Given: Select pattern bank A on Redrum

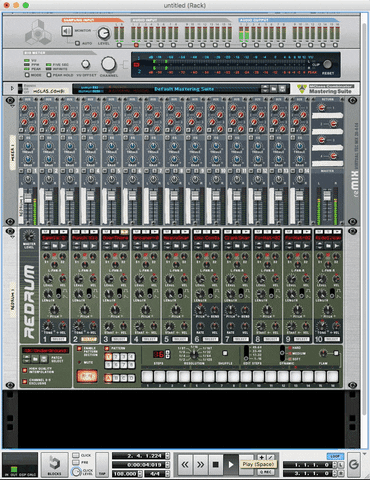Looking at the screenshot, I should [x=108, y=378].
